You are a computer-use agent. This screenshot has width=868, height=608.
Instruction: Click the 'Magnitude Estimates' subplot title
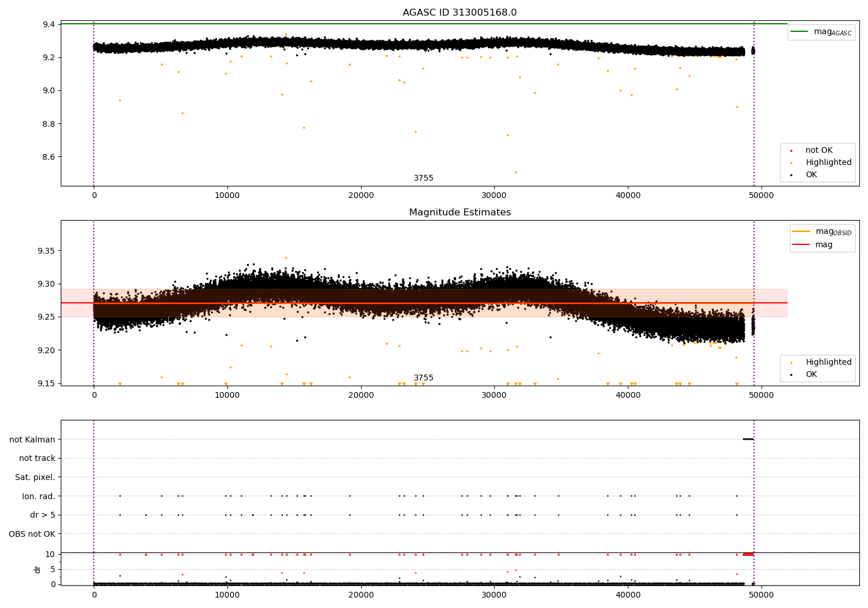pyautogui.click(x=459, y=213)
